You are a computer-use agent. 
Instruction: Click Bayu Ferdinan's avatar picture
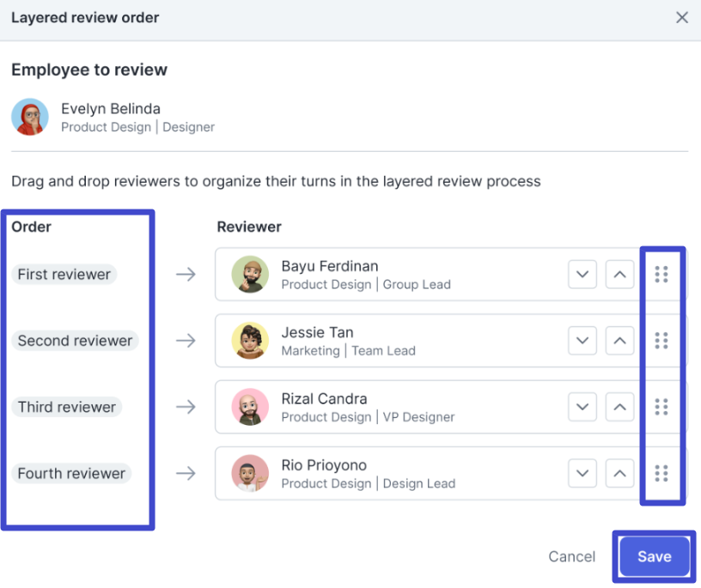(250, 275)
